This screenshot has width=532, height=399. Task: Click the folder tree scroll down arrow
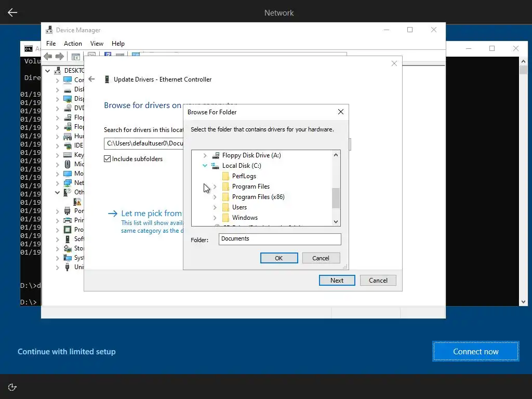click(x=336, y=222)
